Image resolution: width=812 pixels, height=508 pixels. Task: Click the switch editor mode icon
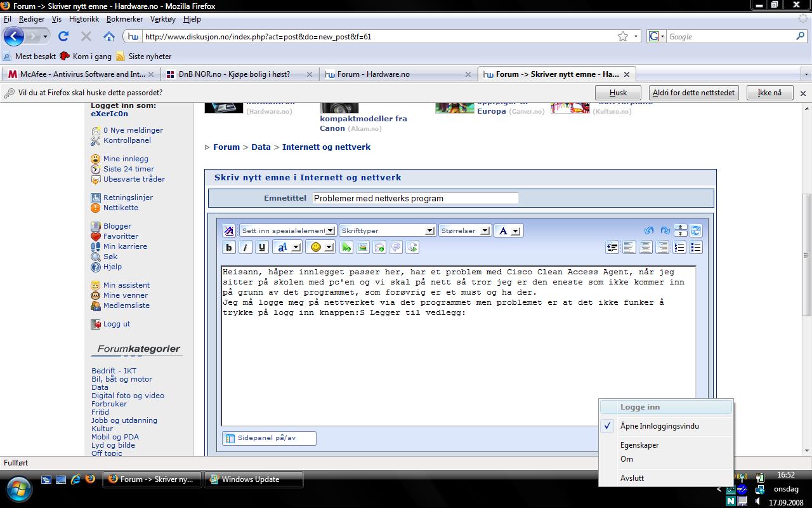click(696, 231)
